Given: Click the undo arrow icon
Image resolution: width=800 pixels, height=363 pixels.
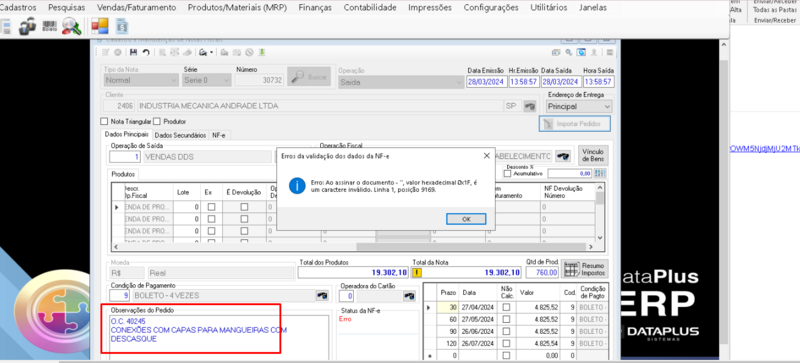Looking at the screenshot, I should click(146, 52).
